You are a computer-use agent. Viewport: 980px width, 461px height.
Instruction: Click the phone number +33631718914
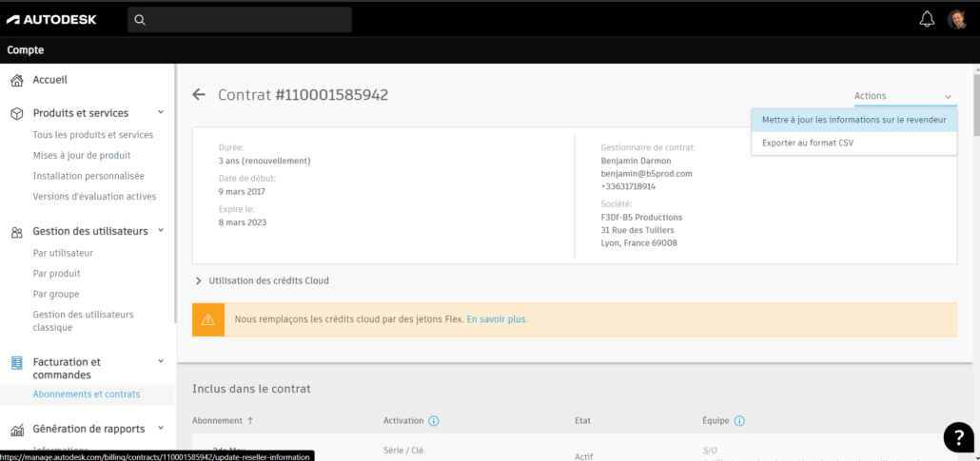628,186
